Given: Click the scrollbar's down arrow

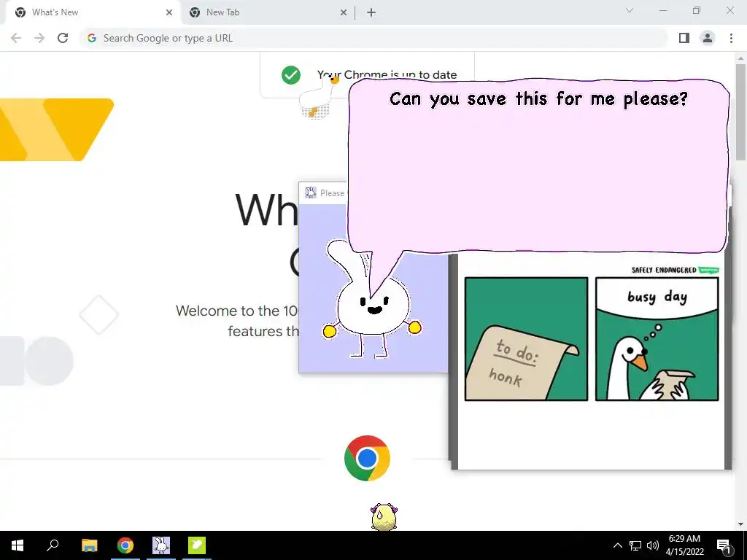Looking at the screenshot, I should [741, 525].
